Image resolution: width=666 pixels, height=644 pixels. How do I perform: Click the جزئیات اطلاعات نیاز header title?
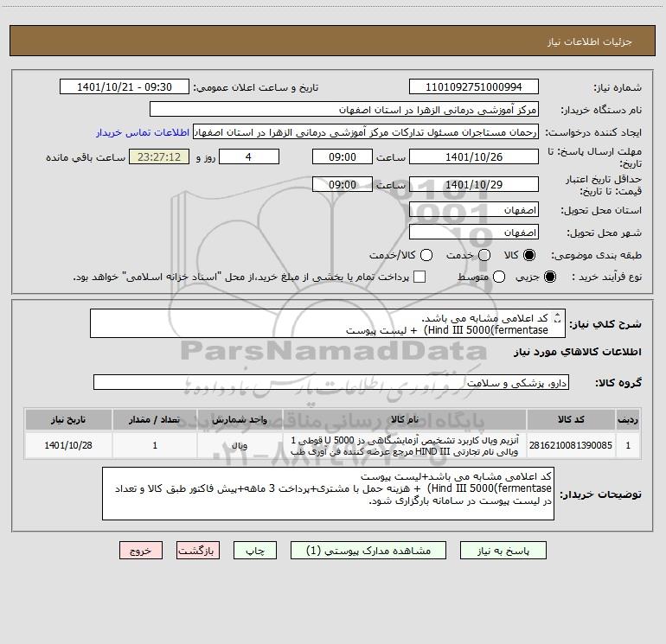coord(590,41)
